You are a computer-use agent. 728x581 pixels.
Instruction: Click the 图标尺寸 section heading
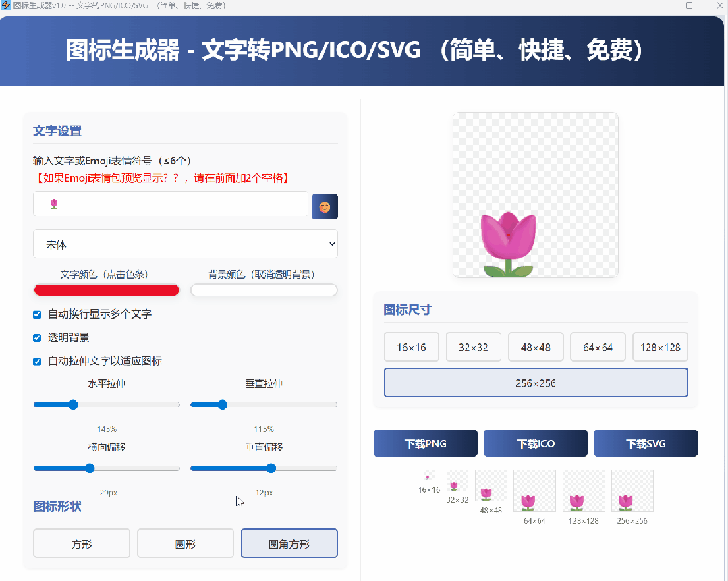pos(408,310)
